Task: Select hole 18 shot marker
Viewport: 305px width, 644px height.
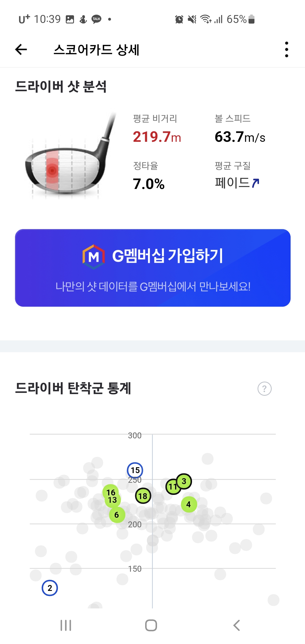Action: pyautogui.click(x=143, y=496)
